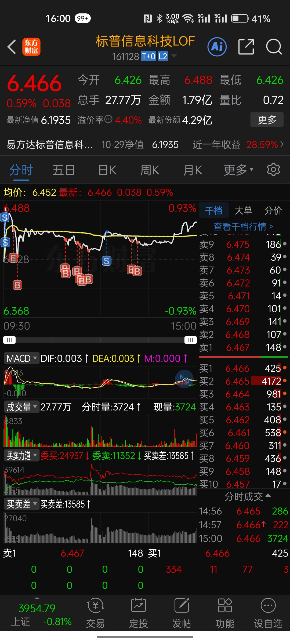Image resolution: width=290 pixels, height=644 pixels.
Task: Tap the right timeline range handle
Action: [191, 340]
